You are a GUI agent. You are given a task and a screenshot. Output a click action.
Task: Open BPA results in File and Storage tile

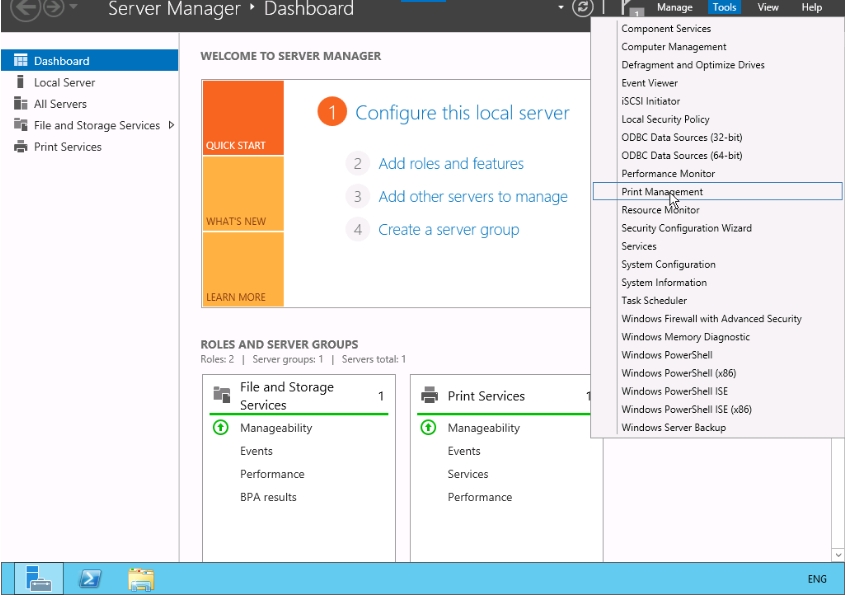(x=268, y=497)
